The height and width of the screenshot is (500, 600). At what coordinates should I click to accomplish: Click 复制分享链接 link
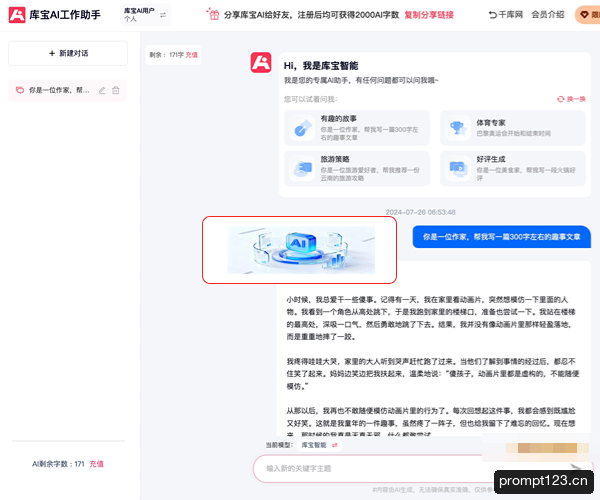click(x=429, y=15)
